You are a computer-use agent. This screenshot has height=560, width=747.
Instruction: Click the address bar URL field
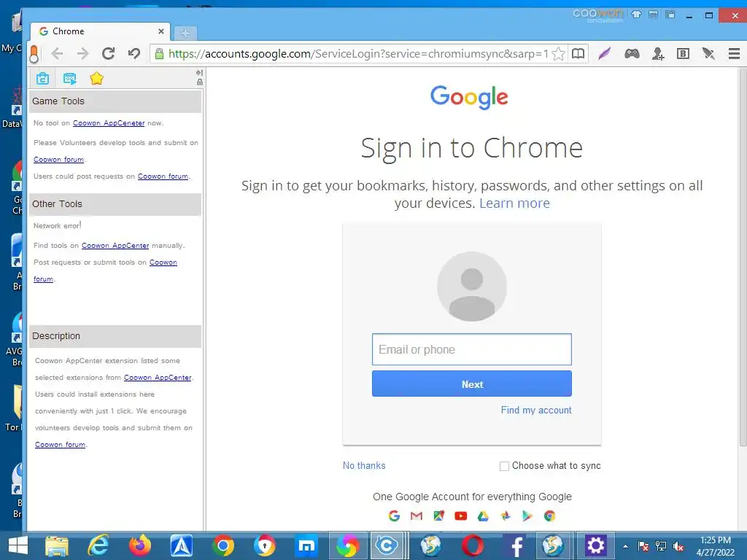(x=358, y=54)
